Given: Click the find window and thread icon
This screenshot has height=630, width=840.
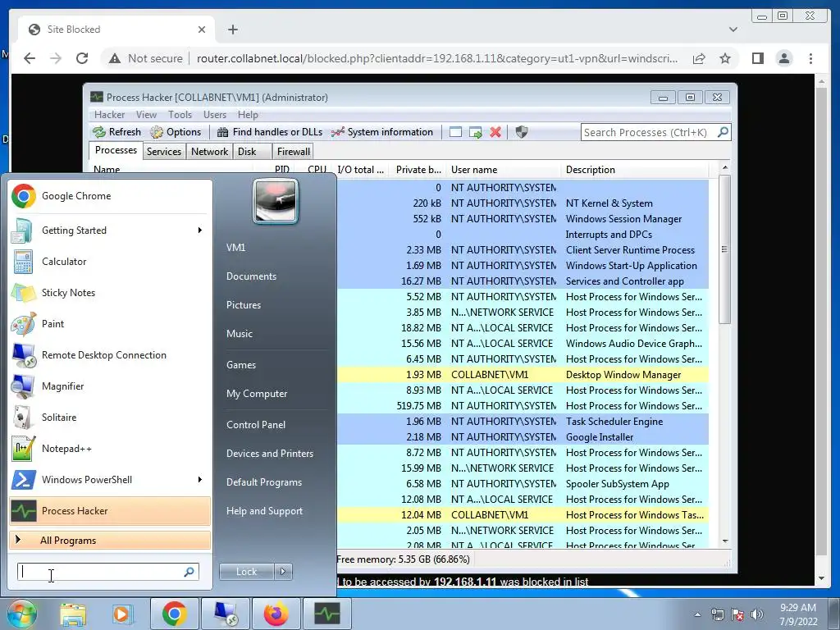Looking at the screenshot, I should (475, 132).
